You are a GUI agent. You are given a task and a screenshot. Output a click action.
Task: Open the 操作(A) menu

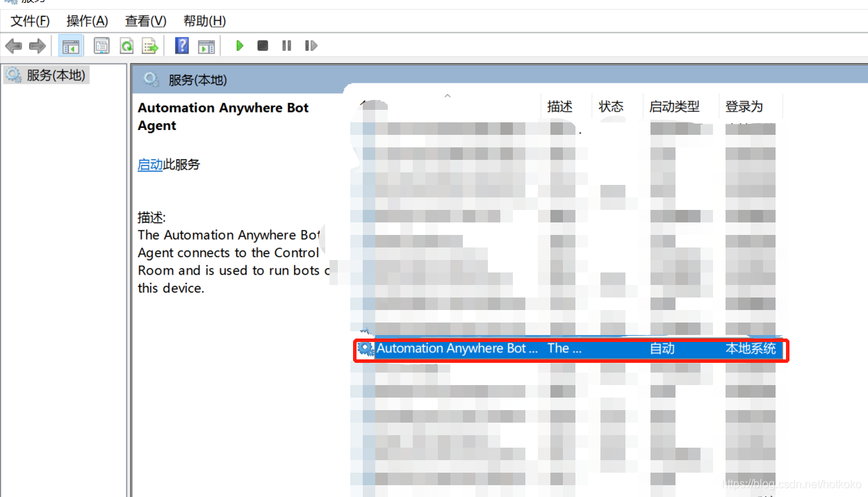point(86,21)
